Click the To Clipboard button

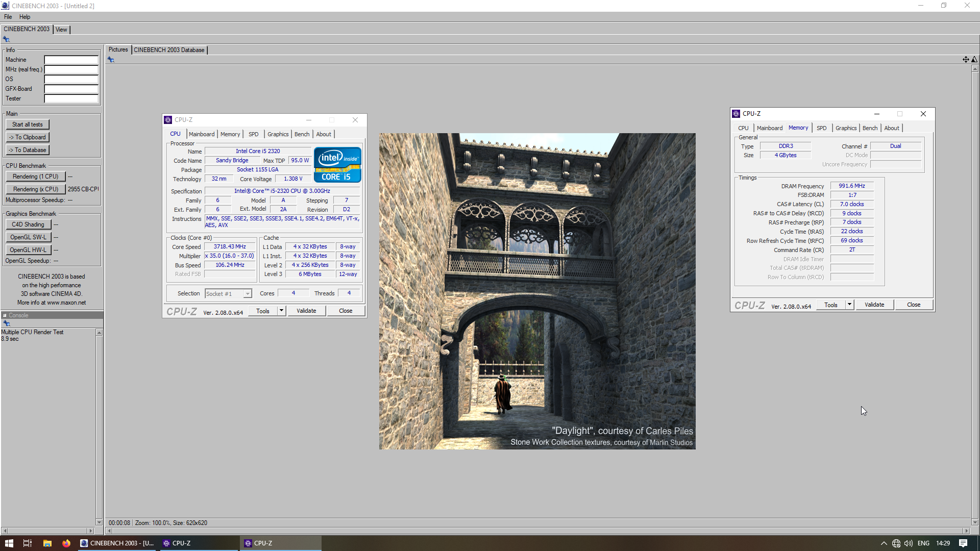click(28, 137)
